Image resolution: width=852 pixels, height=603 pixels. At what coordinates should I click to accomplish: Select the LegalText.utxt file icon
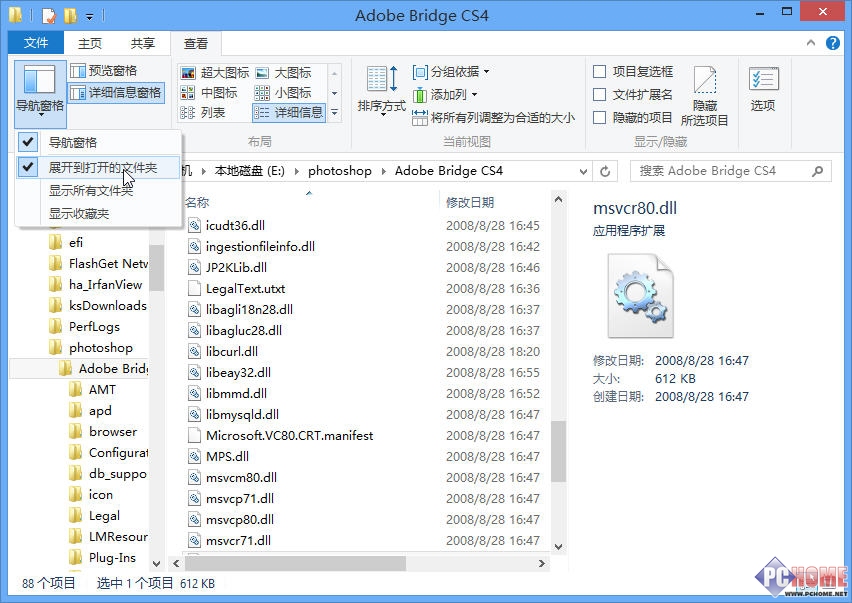tap(195, 288)
